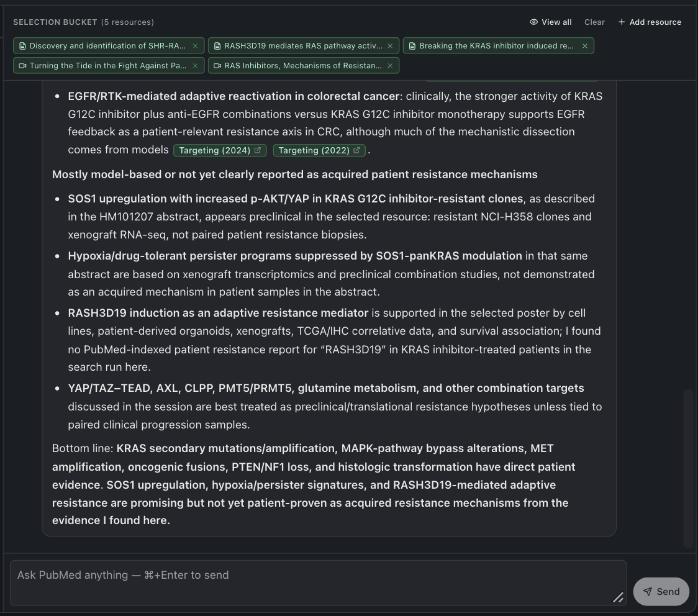Image resolution: width=698 pixels, height=616 pixels.
Task: Click 'SELECTION BUCKET' heading text
Action: (55, 22)
